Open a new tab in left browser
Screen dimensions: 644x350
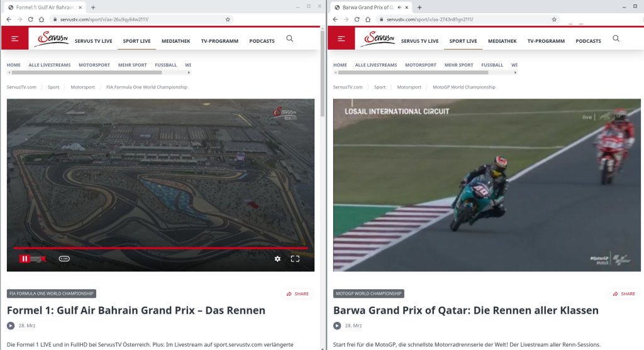click(x=93, y=8)
